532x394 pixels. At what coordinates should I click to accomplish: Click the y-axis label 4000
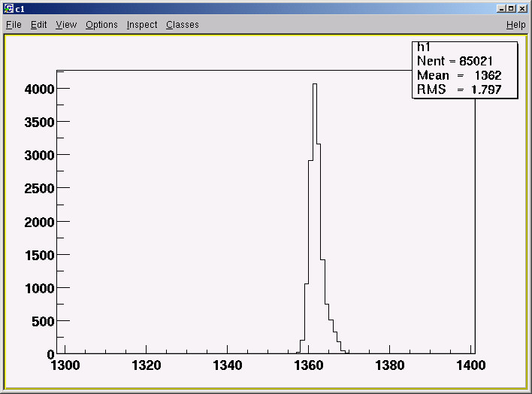tap(39, 89)
